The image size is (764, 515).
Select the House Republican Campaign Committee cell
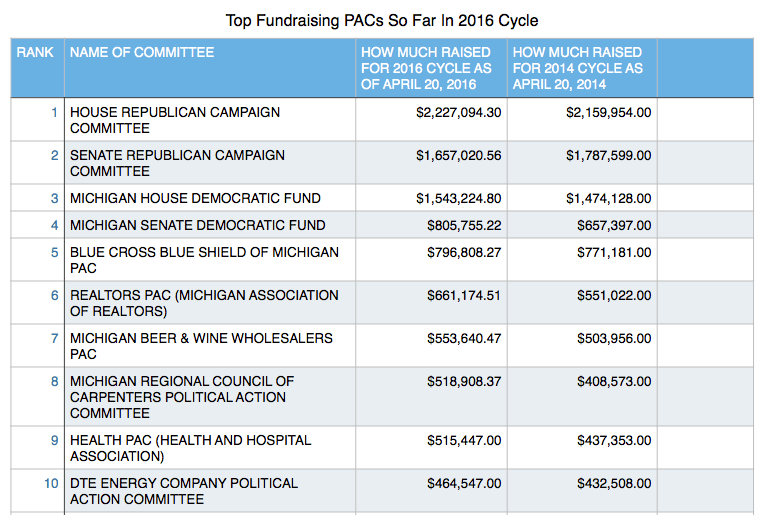point(175,120)
